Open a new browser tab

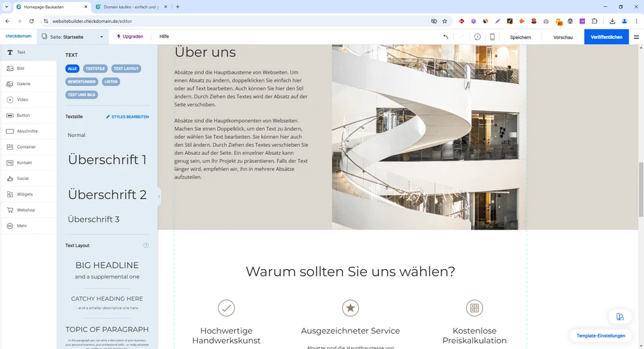pos(178,7)
